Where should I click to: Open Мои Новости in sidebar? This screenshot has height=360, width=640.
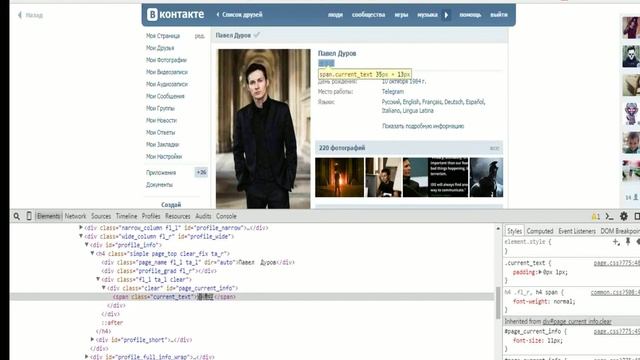pyautogui.click(x=161, y=120)
